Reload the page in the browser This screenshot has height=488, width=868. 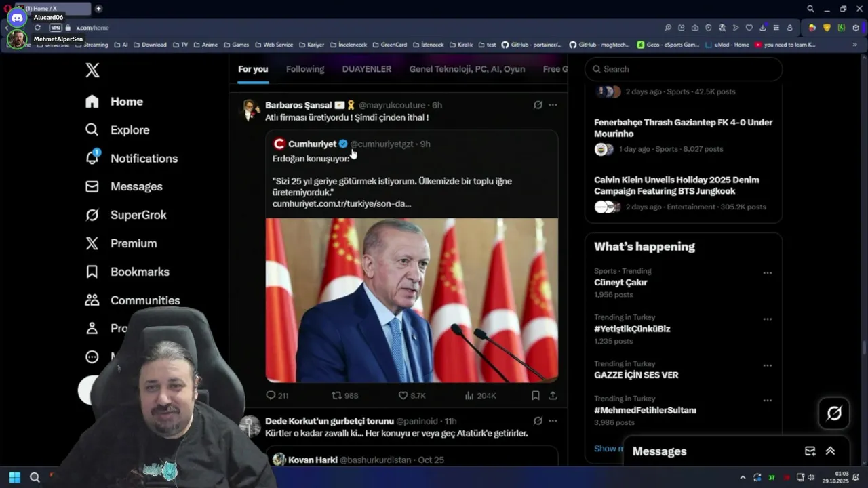(37, 28)
